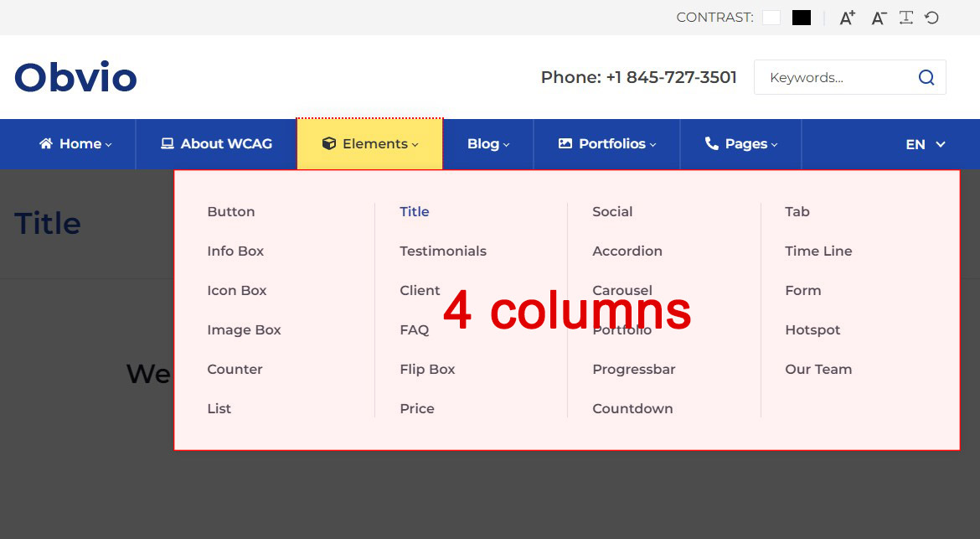Viewport: 980px width, 539px height.
Task: Click the box icon beside Elements
Action: (x=328, y=143)
